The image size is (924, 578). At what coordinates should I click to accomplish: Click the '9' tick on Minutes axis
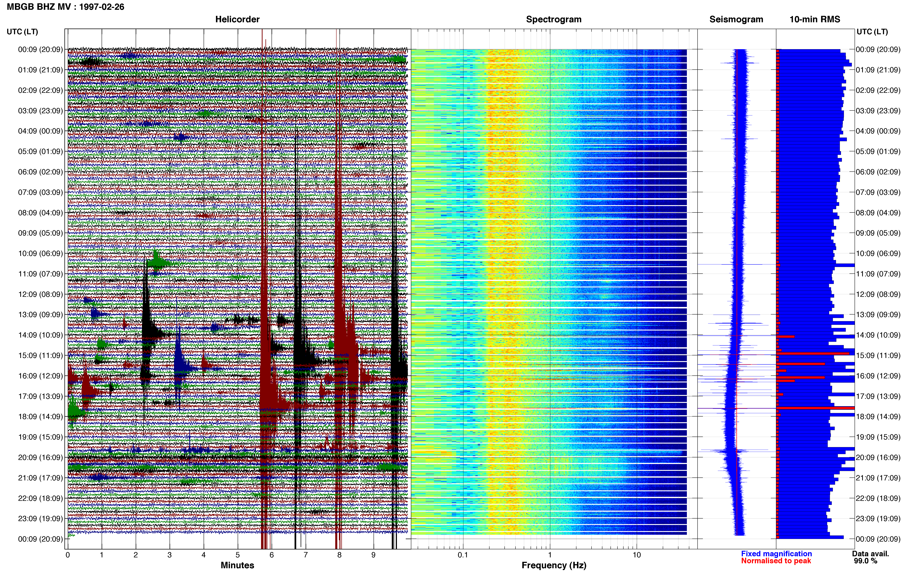373,555
